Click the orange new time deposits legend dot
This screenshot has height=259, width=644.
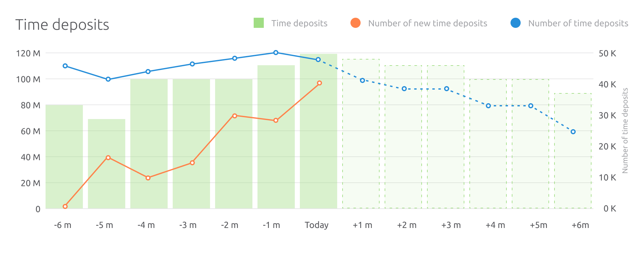pyautogui.click(x=356, y=23)
